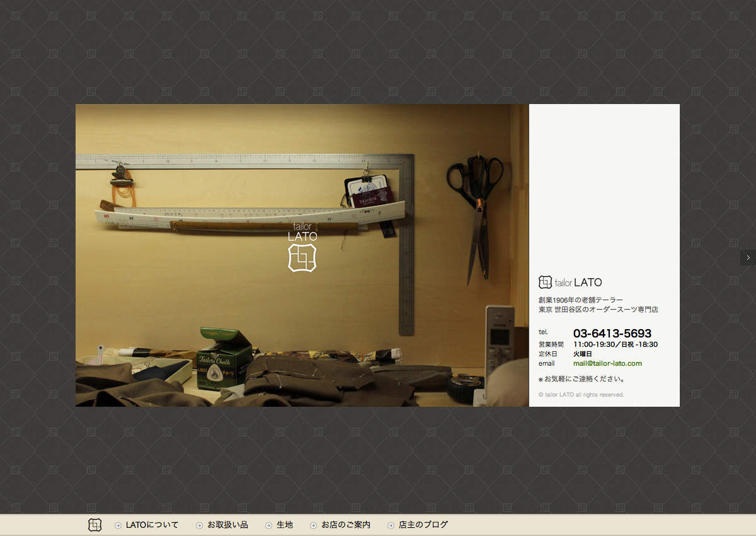
Task: Click the copyright text in info panel
Action: pos(581,395)
